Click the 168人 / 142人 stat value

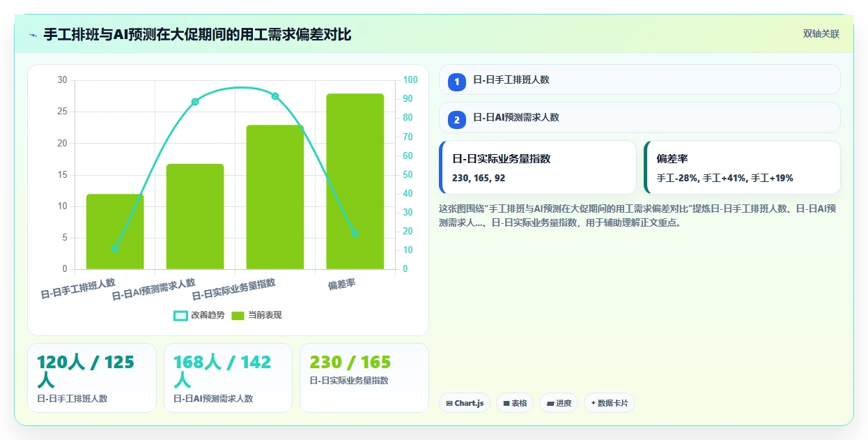click(x=222, y=371)
